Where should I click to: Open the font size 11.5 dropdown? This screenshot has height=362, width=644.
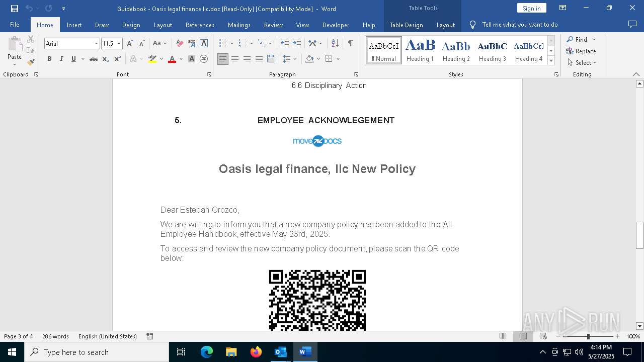click(x=119, y=44)
